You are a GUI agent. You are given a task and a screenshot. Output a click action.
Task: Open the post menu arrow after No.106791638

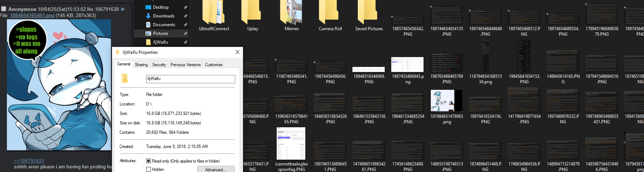(123, 9)
